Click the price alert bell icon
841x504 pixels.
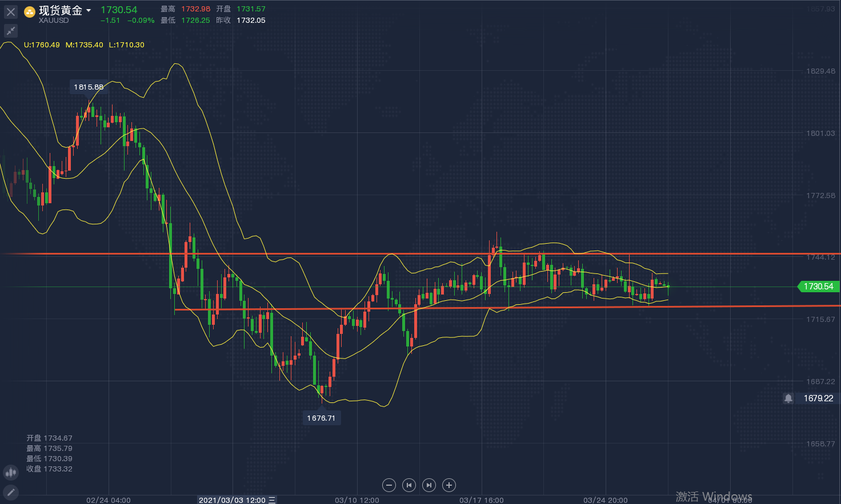788,398
